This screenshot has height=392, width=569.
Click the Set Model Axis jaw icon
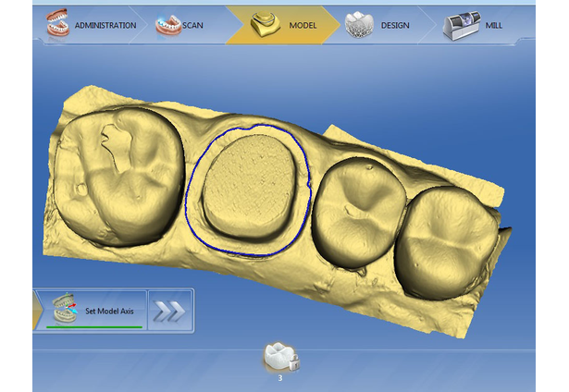(66, 308)
